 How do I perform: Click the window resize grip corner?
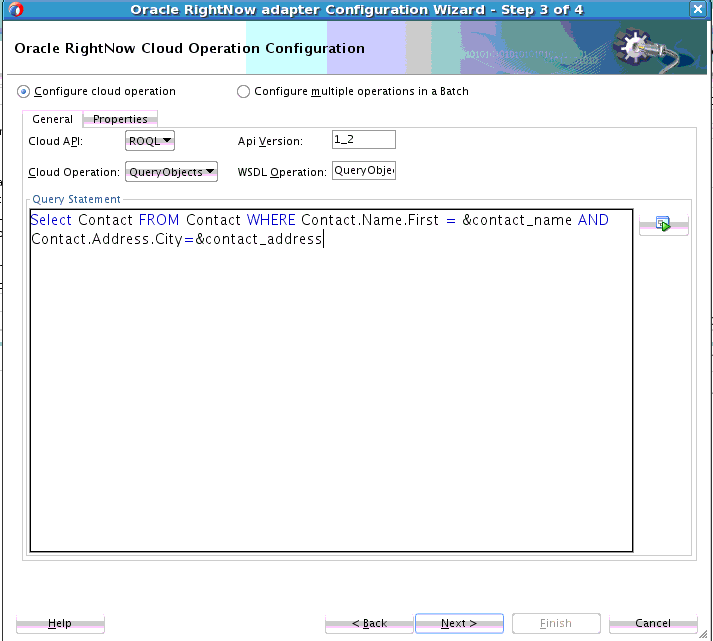pyautogui.click(x=703, y=633)
